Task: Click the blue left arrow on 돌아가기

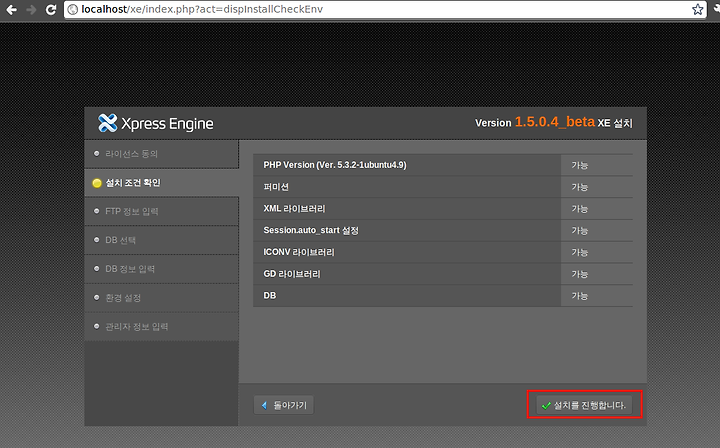Action: tap(264, 405)
